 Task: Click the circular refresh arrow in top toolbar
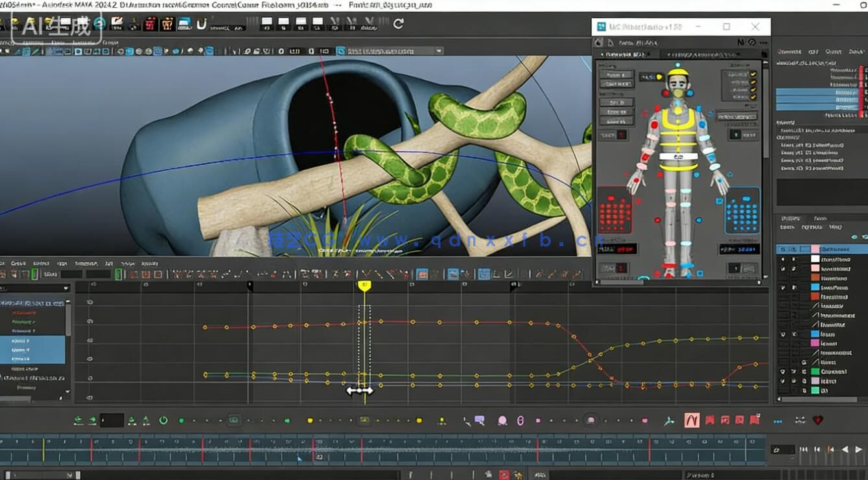pos(398,24)
